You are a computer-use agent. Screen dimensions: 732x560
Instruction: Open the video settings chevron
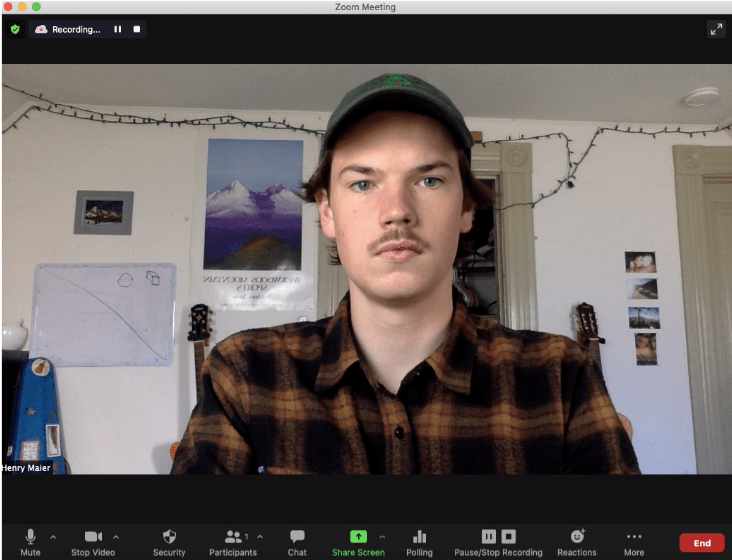116,537
